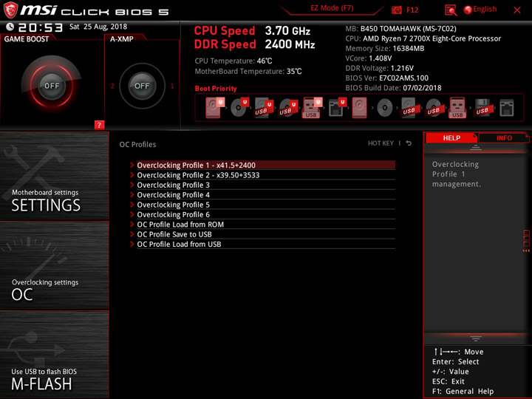Click the CPU Temperature 46°C reading
This screenshot has height=399, width=532.
233,61
